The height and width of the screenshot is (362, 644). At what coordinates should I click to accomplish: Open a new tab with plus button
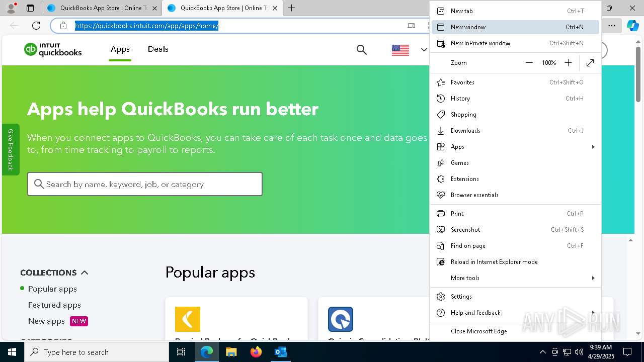(291, 8)
